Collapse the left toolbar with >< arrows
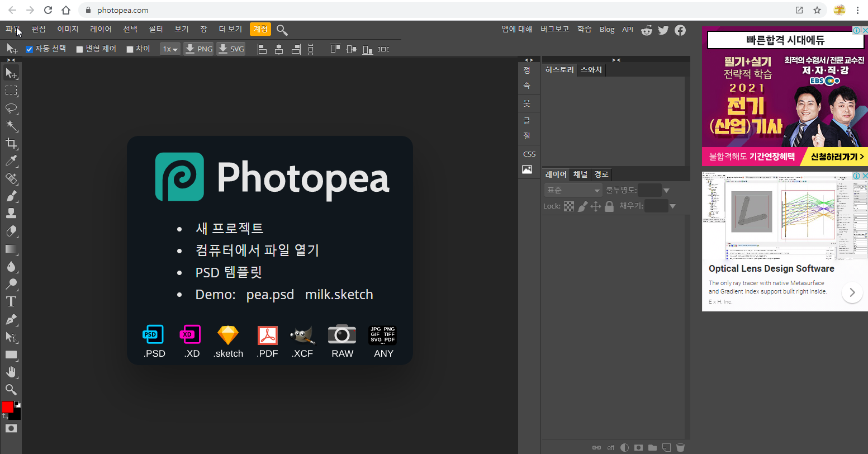 pyautogui.click(x=11, y=60)
